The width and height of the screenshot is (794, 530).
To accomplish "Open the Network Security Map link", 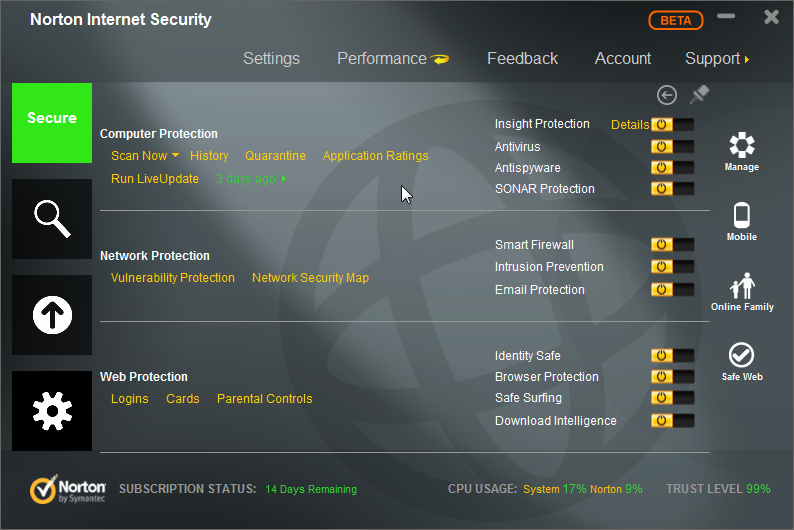I will click(310, 278).
